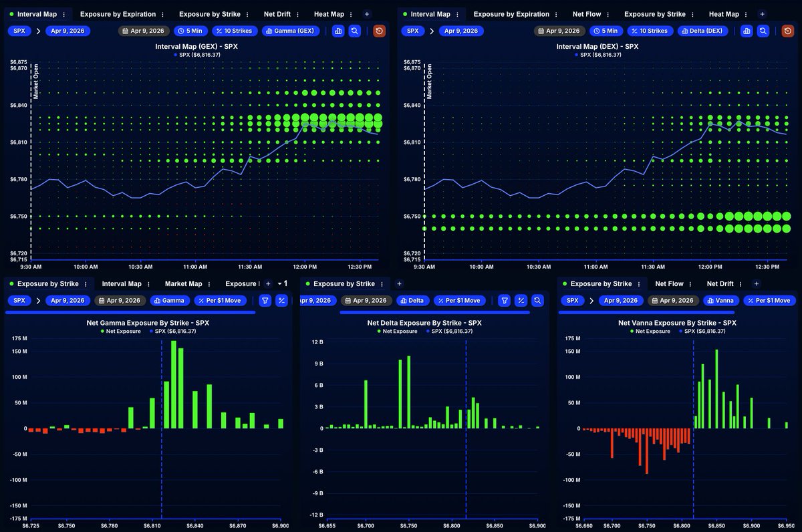The image size is (802, 532).
Task: Select the adjust sparkle icon on the Delta exposure toolbar
Action: pyautogui.click(x=521, y=301)
